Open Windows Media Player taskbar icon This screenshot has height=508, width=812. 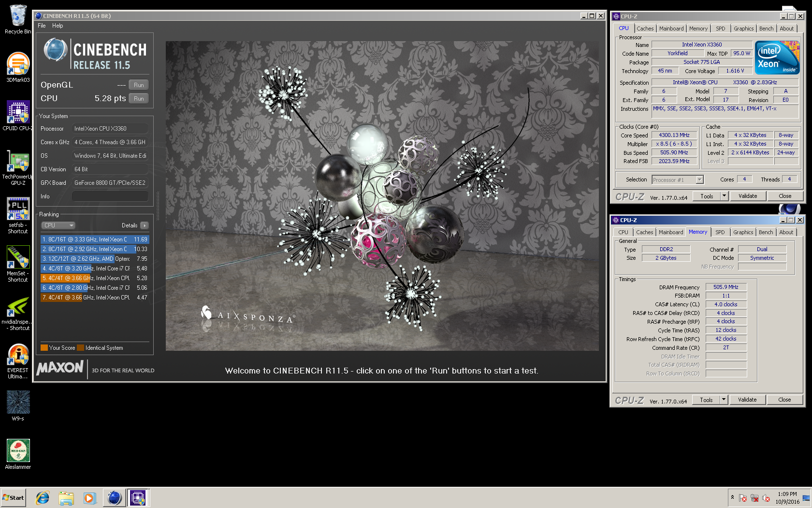(x=89, y=498)
